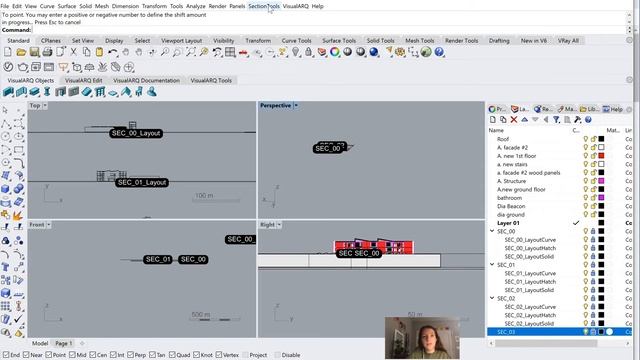Toggle lock icon of A. Structure layer

[593, 181]
